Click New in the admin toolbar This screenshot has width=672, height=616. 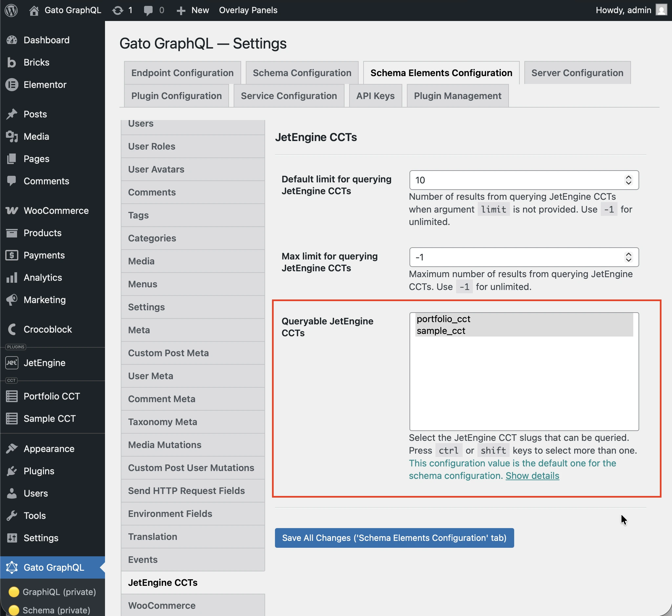coord(192,10)
